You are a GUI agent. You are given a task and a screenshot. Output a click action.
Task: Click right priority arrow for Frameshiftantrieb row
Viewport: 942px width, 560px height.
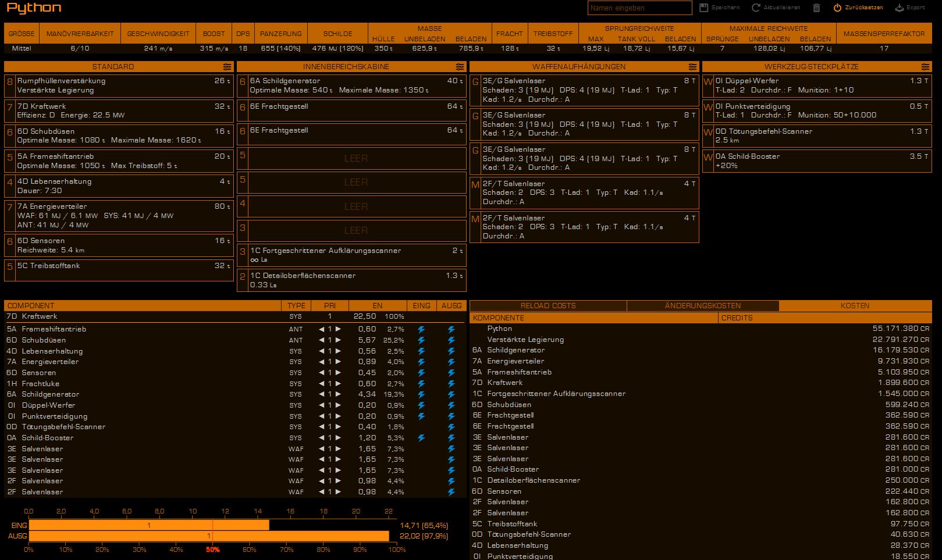coord(338,330)
